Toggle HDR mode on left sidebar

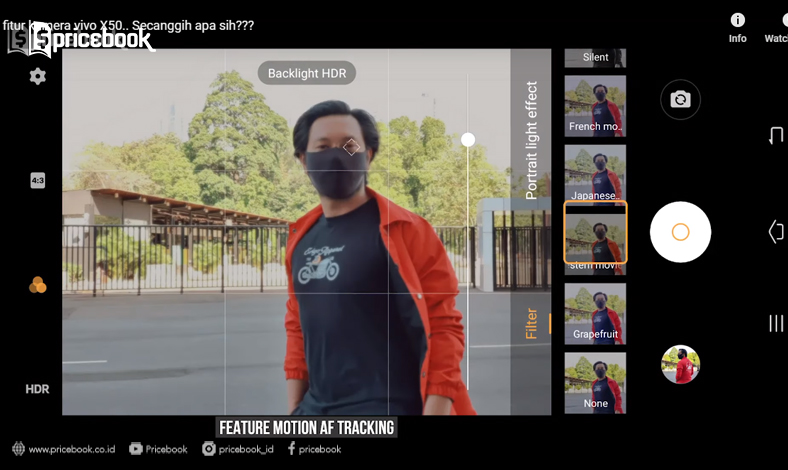[38, 389]
